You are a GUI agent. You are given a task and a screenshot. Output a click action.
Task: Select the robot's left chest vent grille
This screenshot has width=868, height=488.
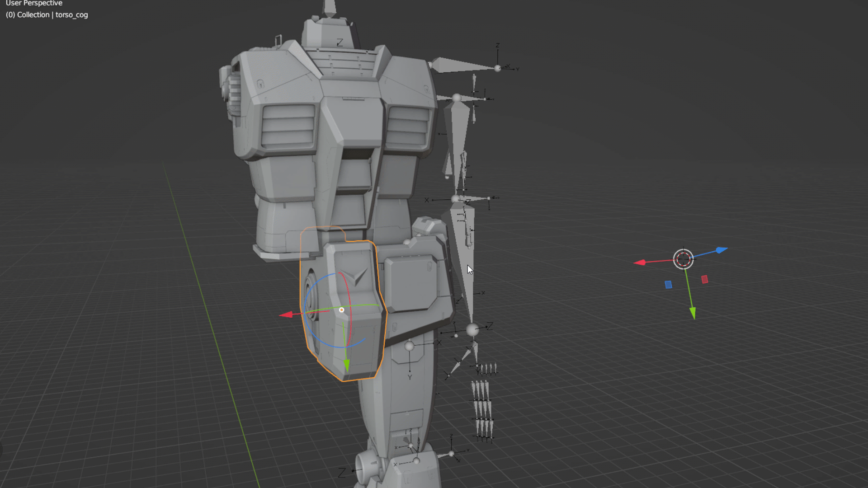click(x=288, y=126)
